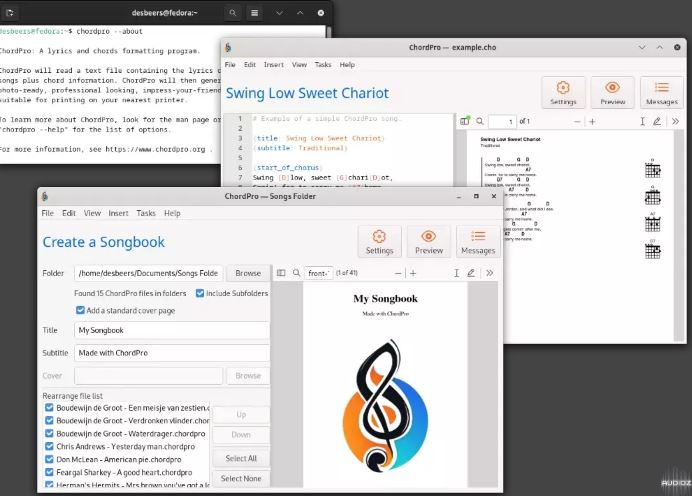Image resolution: width=692 pixels, height=496 pixels.
Task: Select text cursor tool in Songbook preview
Action: point(456,273)
